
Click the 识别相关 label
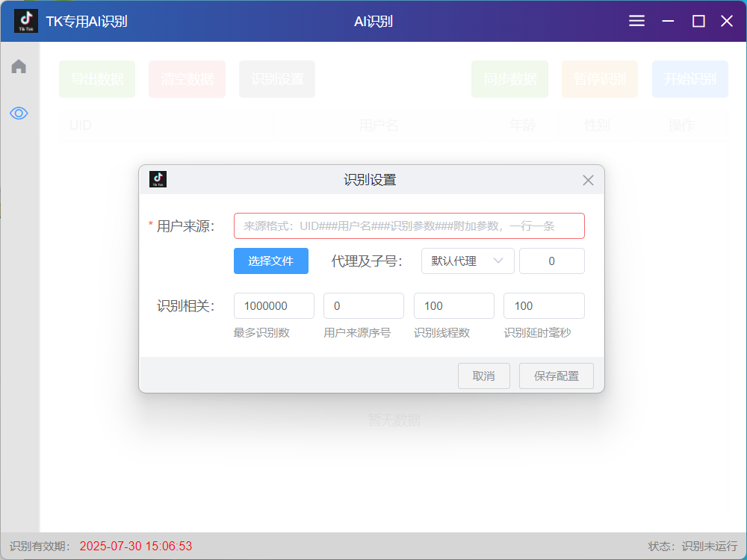click(186, 305)
